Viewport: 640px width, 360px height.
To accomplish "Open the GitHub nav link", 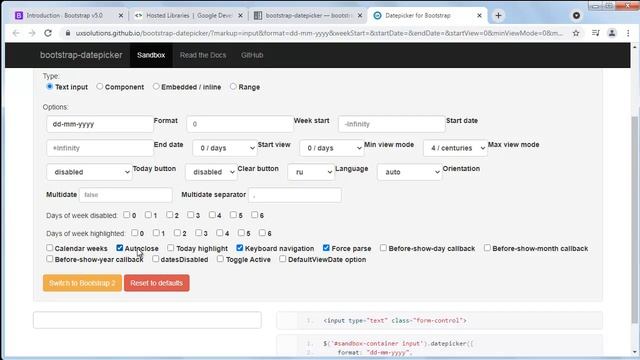I will point(252,55).
